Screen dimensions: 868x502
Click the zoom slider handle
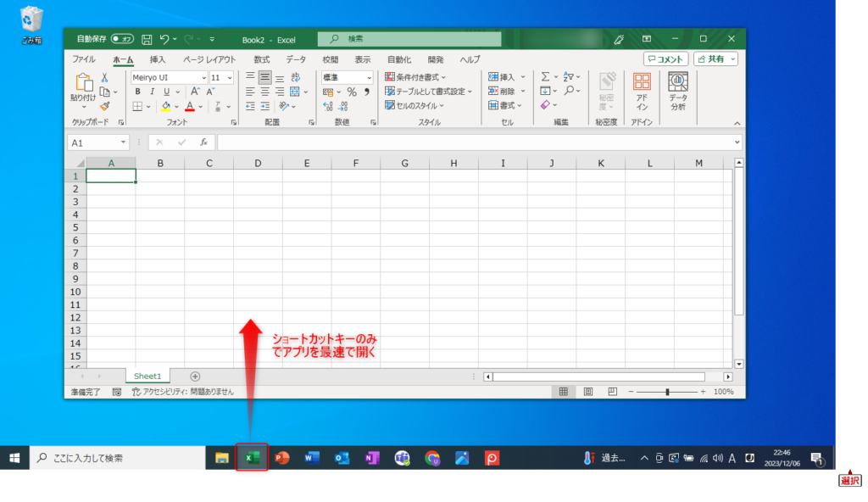click(667, 392)
